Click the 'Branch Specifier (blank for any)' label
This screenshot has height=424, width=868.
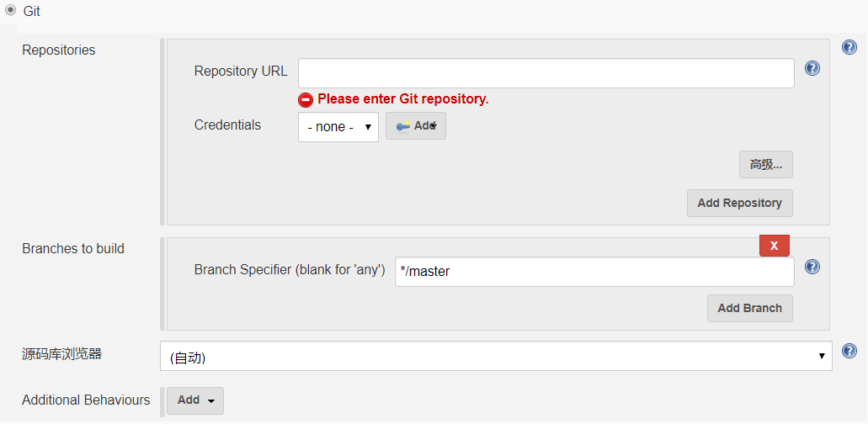pyautogui.click(x=290, y=270)
